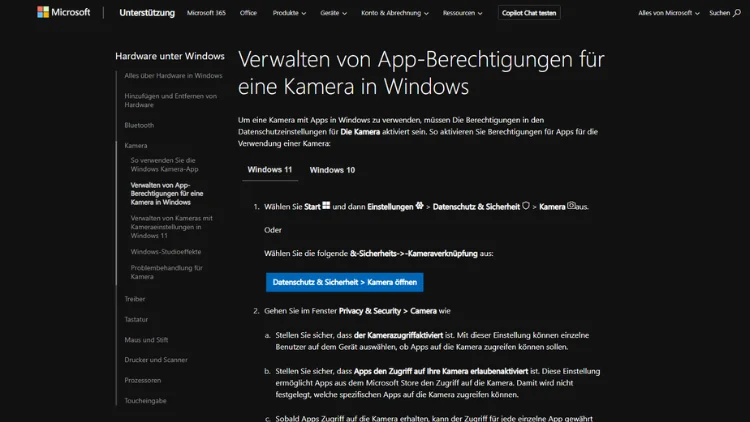Image resolution: width=750 pixels, height=422 pixels.
Task: Select the Windows 11 tab
Action: [x=270, y=170]
